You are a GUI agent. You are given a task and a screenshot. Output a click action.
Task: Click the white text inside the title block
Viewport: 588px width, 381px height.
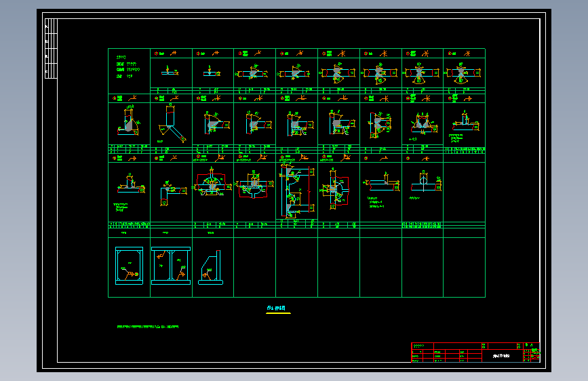501,355
